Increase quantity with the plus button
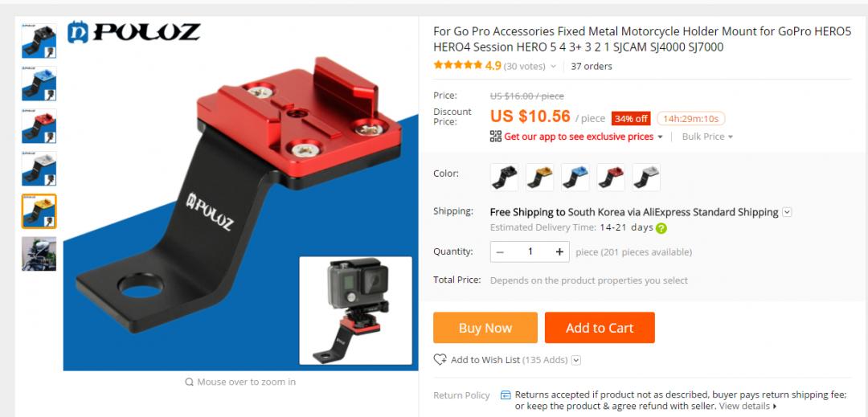868x417 pixels. point(559,251)
